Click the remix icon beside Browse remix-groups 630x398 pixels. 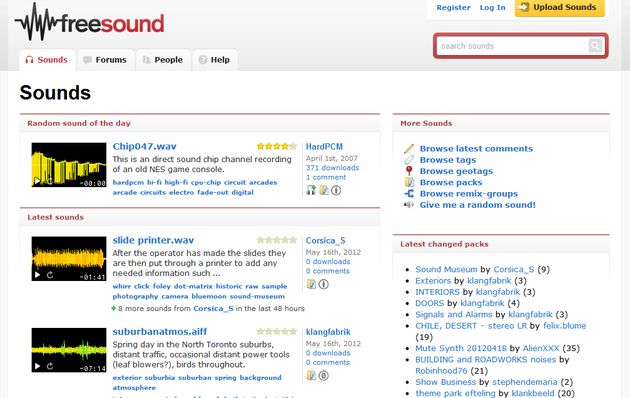409,194
